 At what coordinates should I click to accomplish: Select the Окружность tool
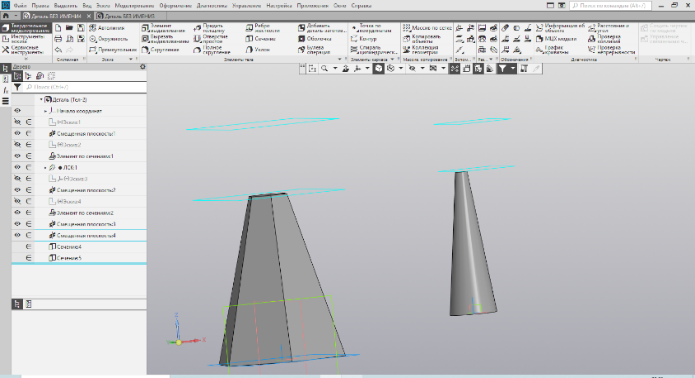click(x=109, y=39)
